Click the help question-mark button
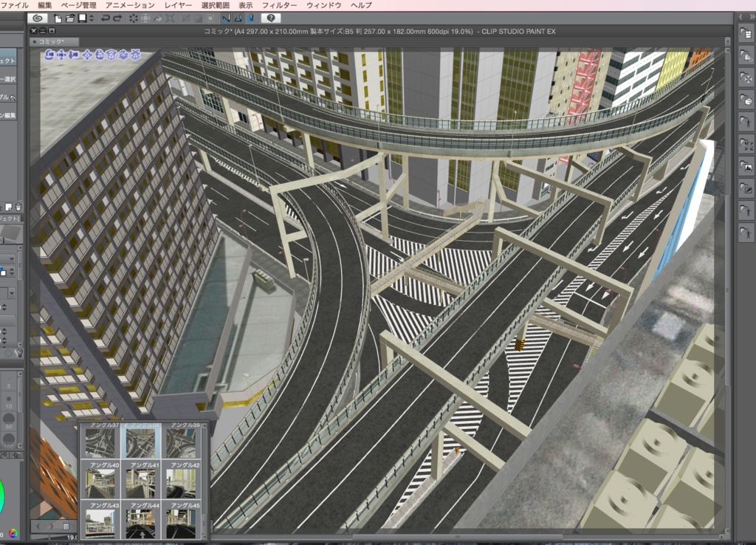Viewport: 756px width, 545px height. [x=269, y=19]
